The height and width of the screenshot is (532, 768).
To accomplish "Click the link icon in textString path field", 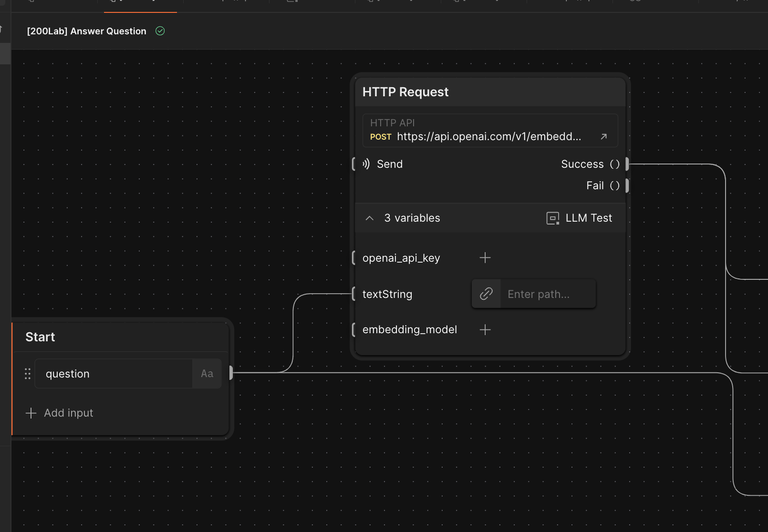I will coord(486,294).
